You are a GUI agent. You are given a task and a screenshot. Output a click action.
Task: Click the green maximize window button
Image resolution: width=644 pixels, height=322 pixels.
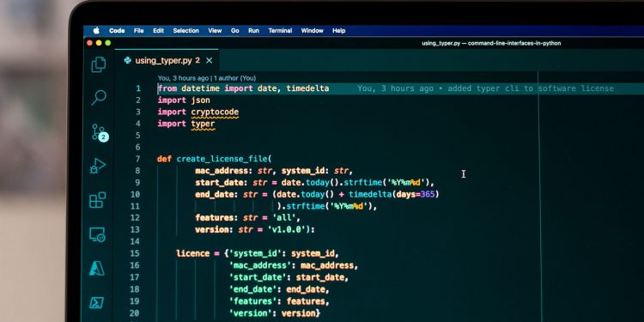pos(108,43)
